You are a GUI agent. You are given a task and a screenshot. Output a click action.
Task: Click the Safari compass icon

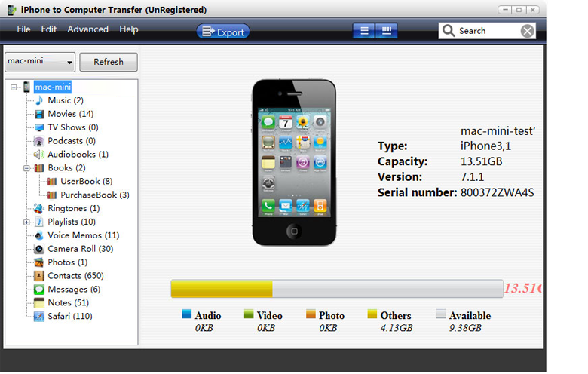(39, 317)
